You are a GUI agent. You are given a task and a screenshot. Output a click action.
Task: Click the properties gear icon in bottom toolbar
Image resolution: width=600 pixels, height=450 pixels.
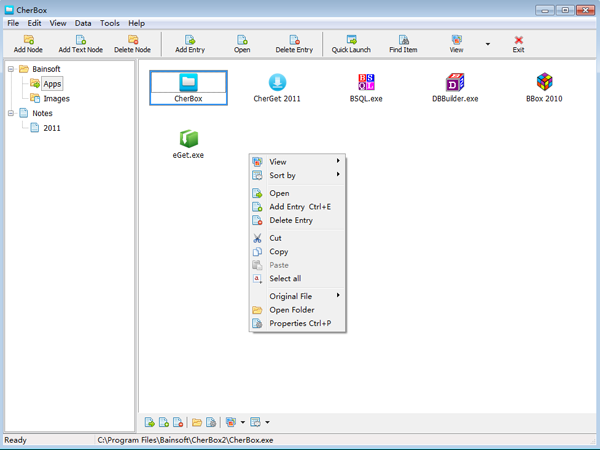(211, 422)
